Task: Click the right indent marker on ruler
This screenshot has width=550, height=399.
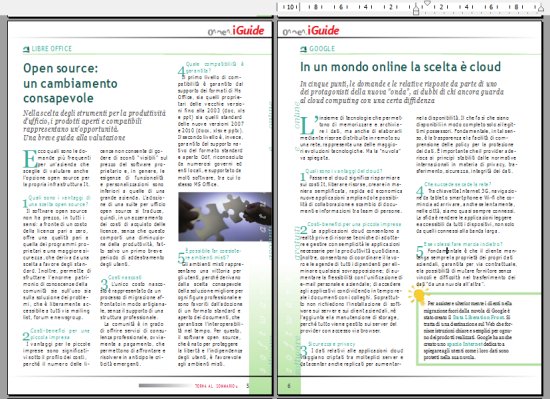Action: click(542, 8)
